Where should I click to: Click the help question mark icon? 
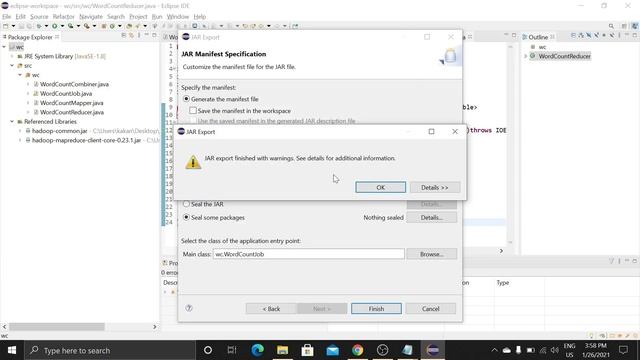pos(189,308)
